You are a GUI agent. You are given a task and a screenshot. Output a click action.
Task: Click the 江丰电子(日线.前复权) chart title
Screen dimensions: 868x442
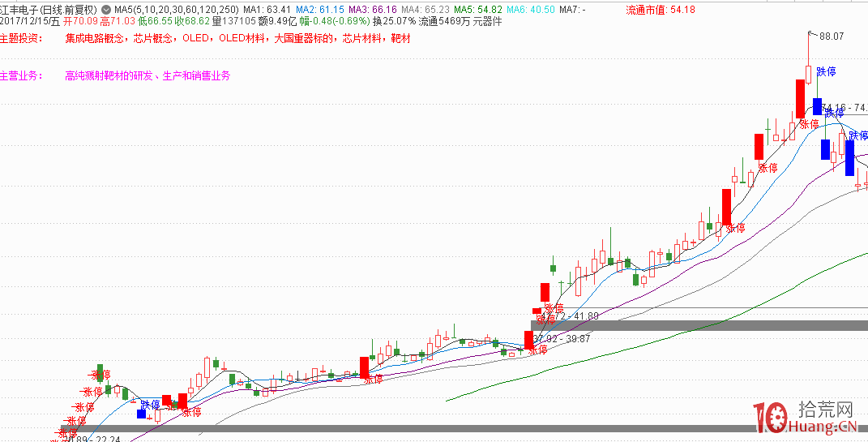pyautogui.click(x=49, y=10)
